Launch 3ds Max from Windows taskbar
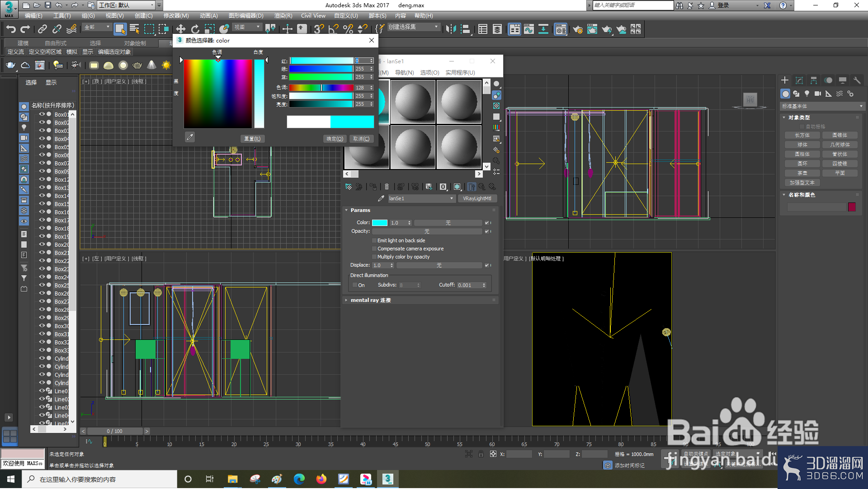 387,480
